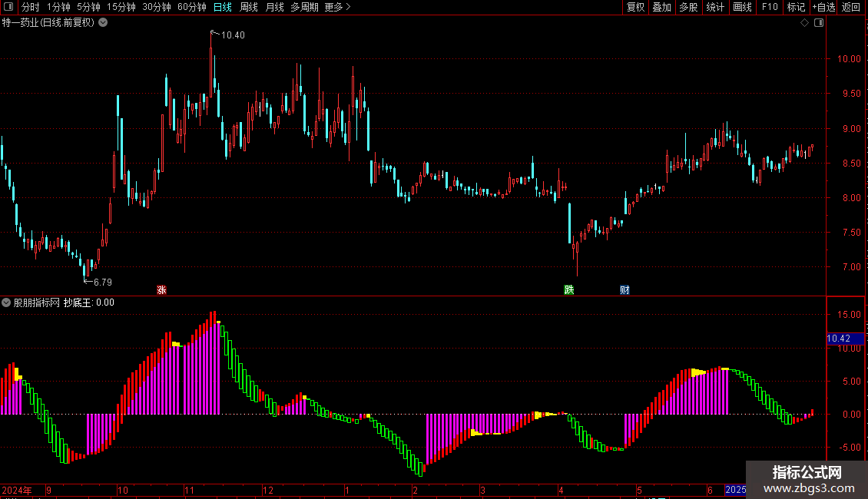The width and height of the screenshot is (868, 499).
Task: Click the panel layout icon at top-left
Action: (8, 7)
